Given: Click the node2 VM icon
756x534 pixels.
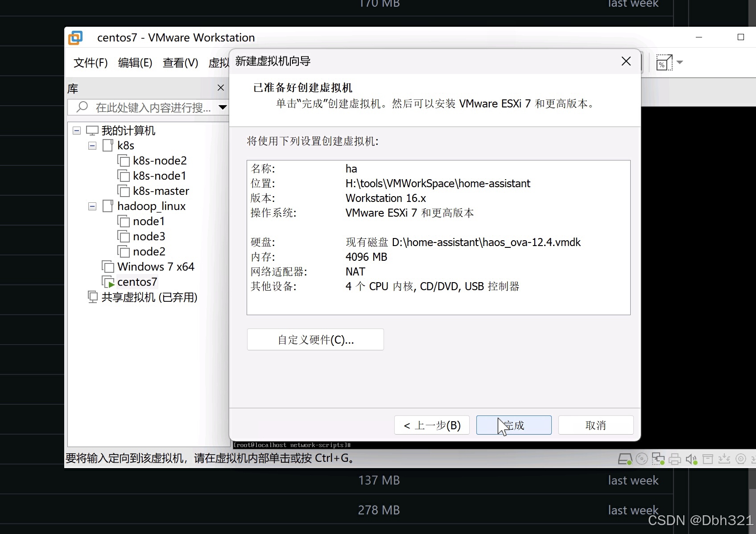Looking at the screenshot, I should (124, 251).
